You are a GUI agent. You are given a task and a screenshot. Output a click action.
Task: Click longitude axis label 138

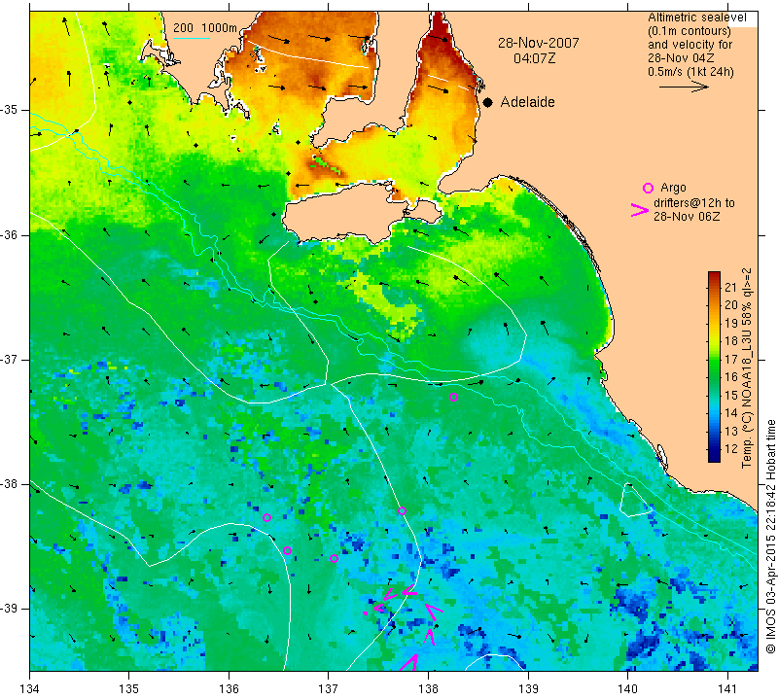(x=428, y=689)
